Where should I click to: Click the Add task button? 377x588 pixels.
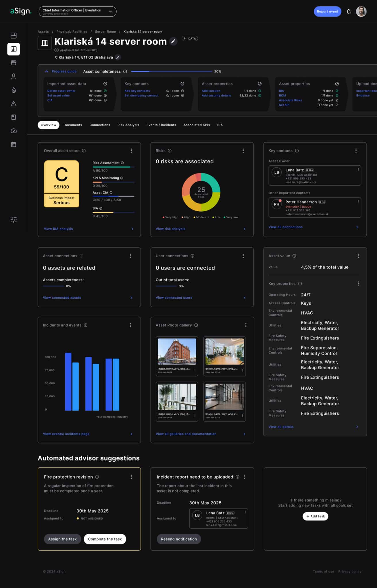coord(315,516)
